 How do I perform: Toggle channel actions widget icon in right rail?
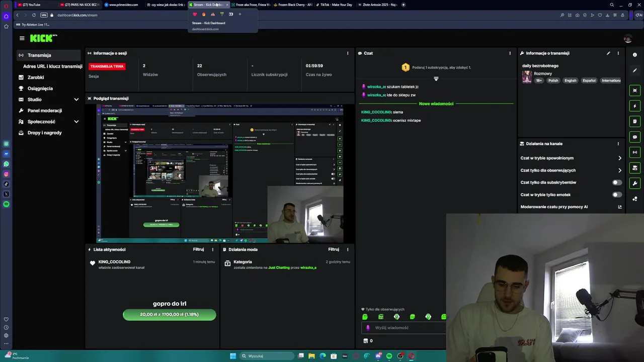pos(635,168)
